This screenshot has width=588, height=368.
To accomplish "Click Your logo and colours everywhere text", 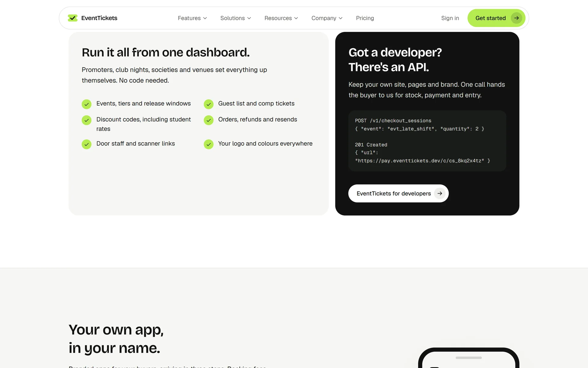I will point(265,144).
